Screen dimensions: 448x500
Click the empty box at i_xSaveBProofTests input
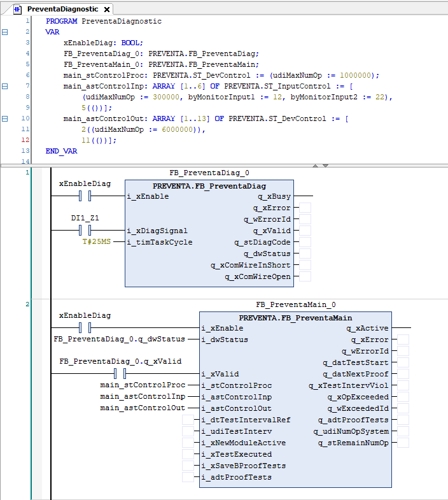(x=188, y=466)
